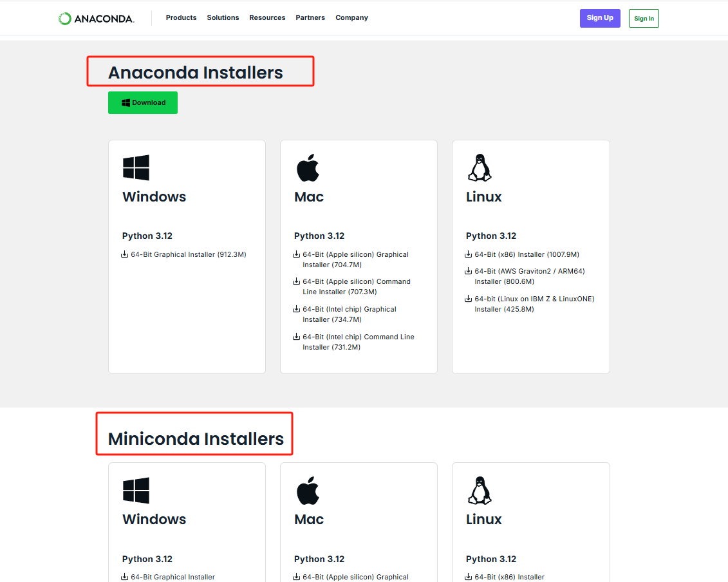
Task: Select the Anaconda Installers heading
Action: tap(196, 73)
